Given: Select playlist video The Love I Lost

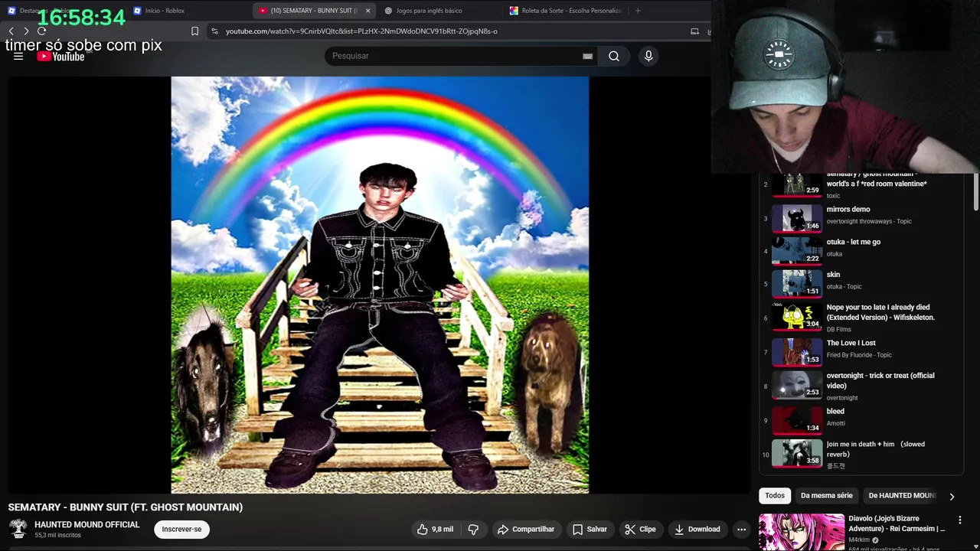Looking at the screenshot, I should 861,352.
